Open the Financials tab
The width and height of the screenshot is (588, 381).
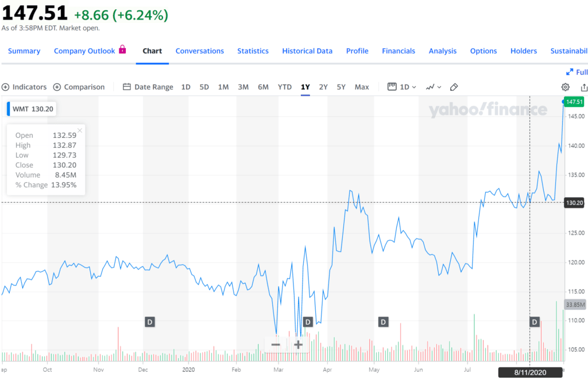pyautogui.click(x=399, y=51)
